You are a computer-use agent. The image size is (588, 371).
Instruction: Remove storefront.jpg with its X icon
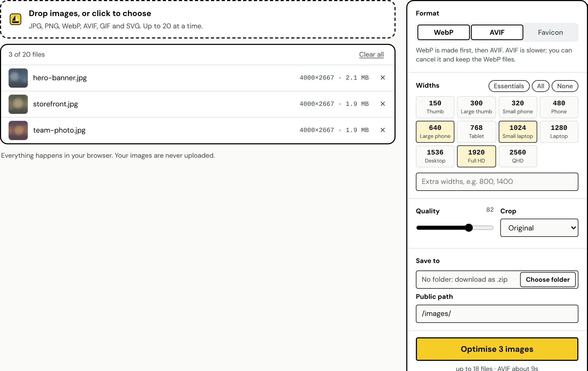pyautogui.click(x=383, y=104)
